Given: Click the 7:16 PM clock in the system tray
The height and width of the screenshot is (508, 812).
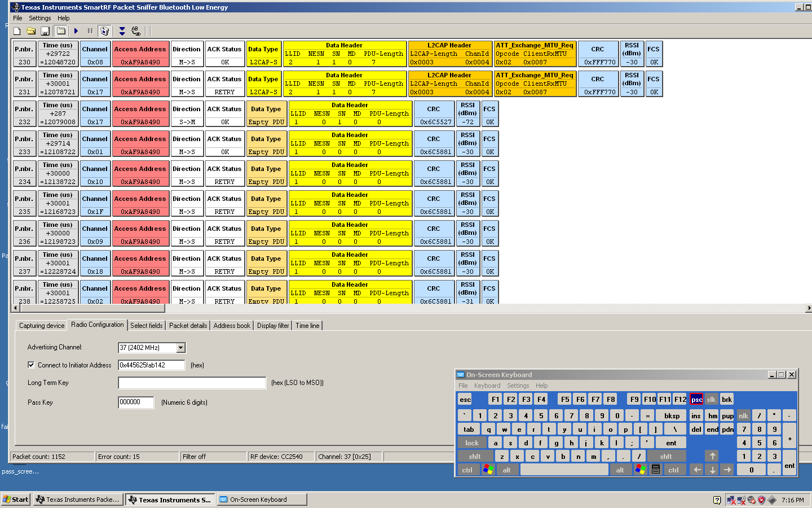Looking at the screenshot, I should (x=793, y=500).
